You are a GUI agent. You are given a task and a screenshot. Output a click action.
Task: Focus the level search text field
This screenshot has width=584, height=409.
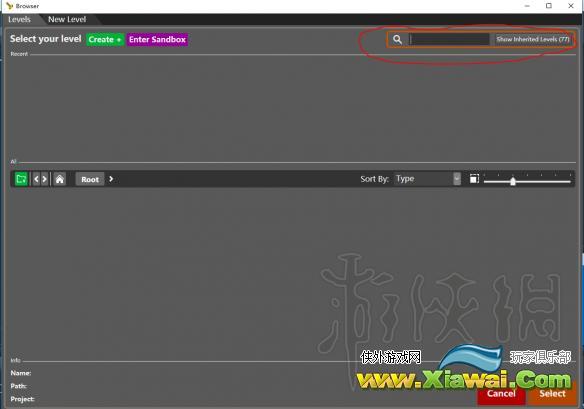click(x=450, y=39)
